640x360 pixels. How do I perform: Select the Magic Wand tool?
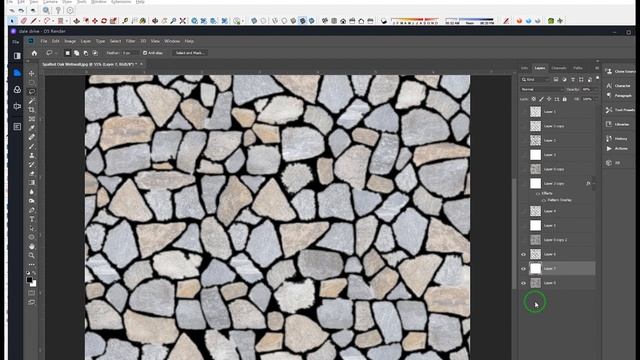(31, 101)
